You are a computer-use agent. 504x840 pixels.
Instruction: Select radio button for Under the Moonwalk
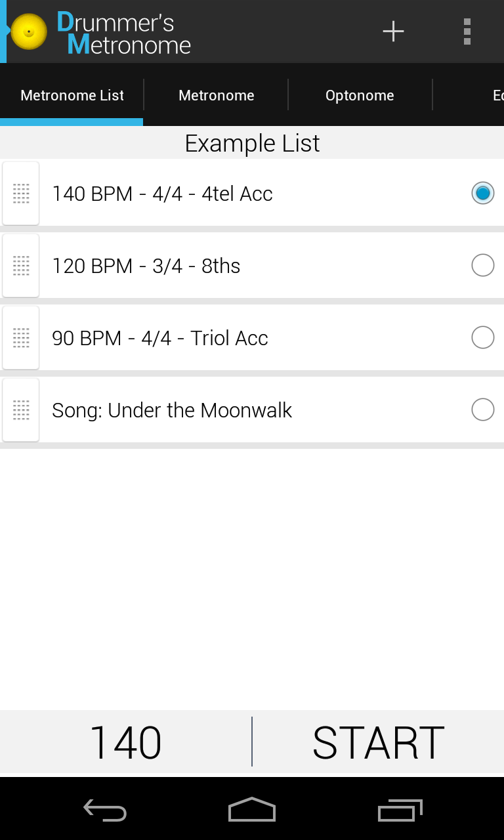click(x=482, y=409)
